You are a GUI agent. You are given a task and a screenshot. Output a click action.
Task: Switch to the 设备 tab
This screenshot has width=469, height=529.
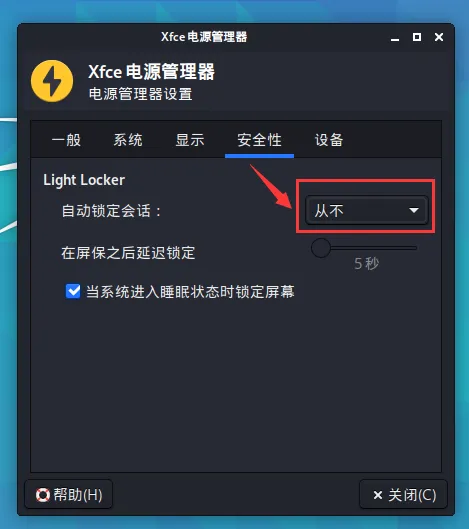tap(329, 140)
